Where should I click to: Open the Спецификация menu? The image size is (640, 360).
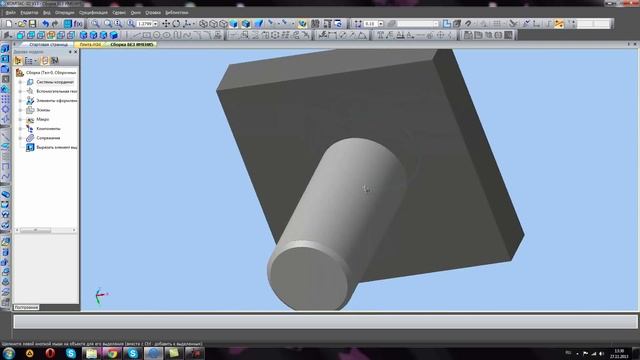click(93, 13)
